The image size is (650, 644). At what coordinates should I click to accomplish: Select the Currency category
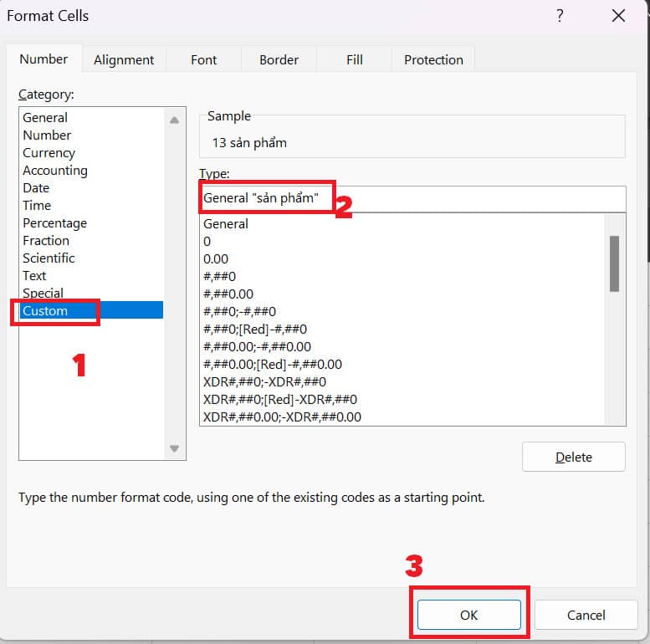49,153
